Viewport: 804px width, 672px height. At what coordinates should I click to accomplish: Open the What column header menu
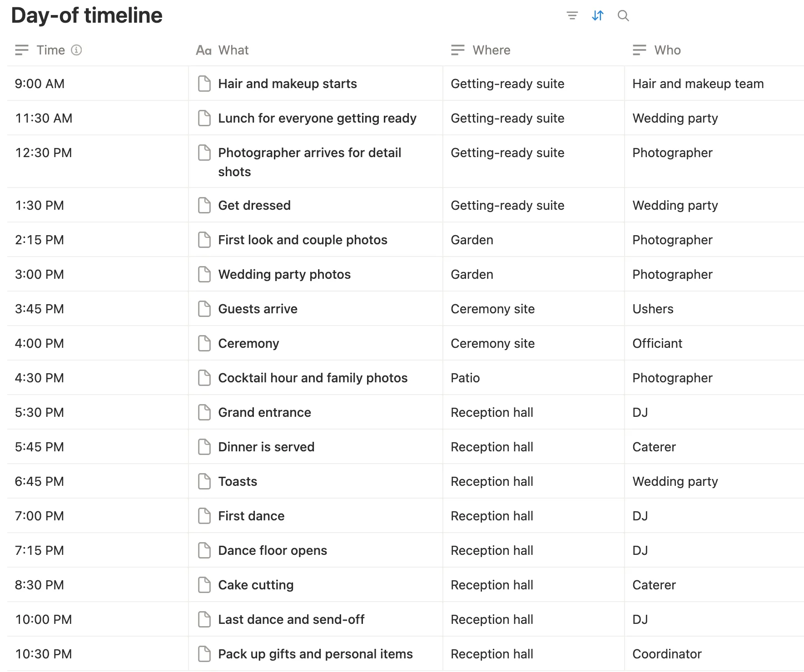[316, 50]
